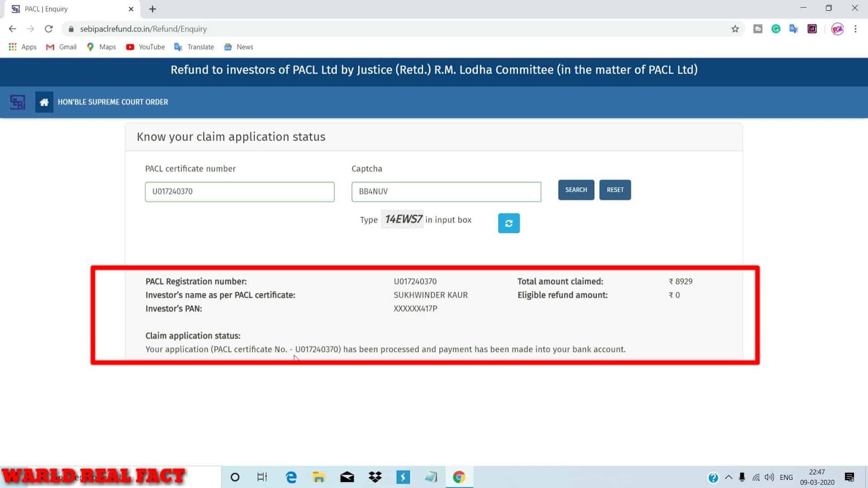Click the Apps grid icon in bookmarks bar

[x=12, y=47]
